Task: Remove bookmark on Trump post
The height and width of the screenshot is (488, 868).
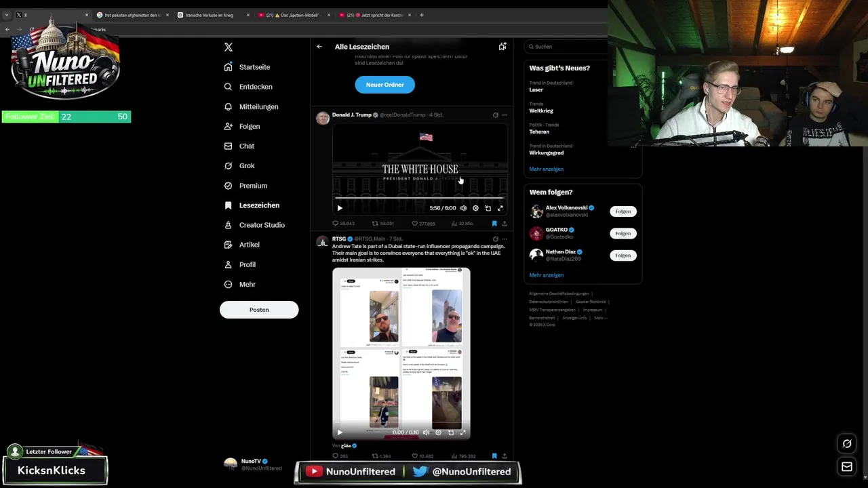Action: [494, 224]
